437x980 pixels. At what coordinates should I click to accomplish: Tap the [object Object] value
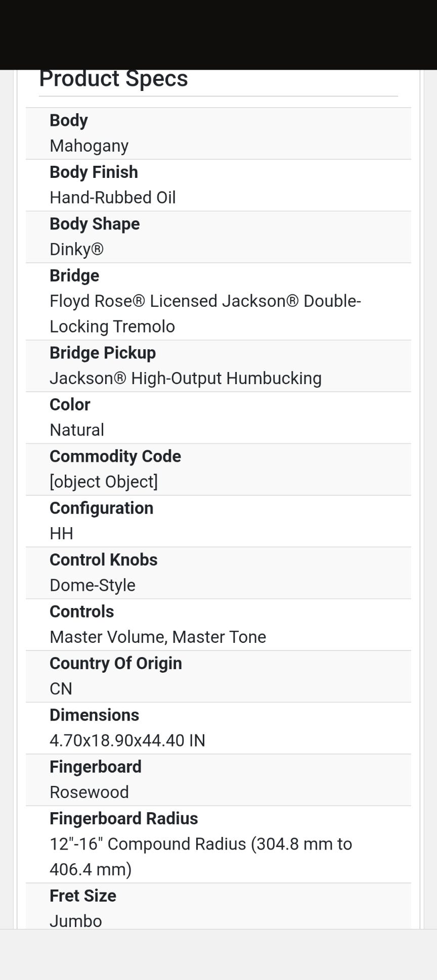(x=104, y=482)
